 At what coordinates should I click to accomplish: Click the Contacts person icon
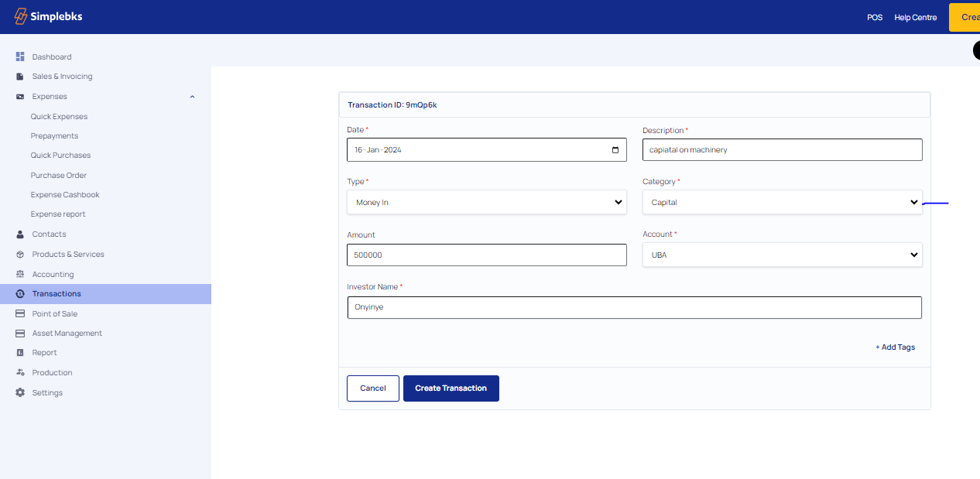point(20,234)
